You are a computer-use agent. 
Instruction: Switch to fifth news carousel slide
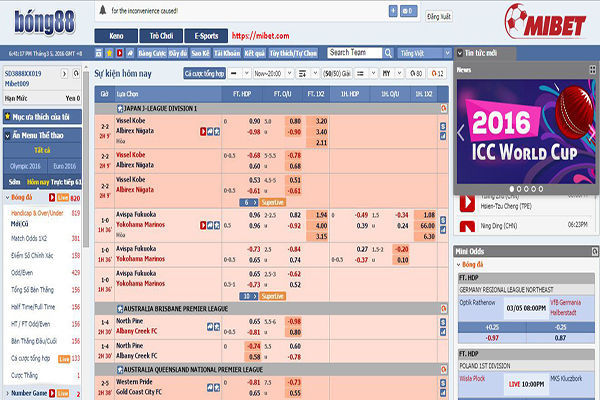click(x=541, y=189)
